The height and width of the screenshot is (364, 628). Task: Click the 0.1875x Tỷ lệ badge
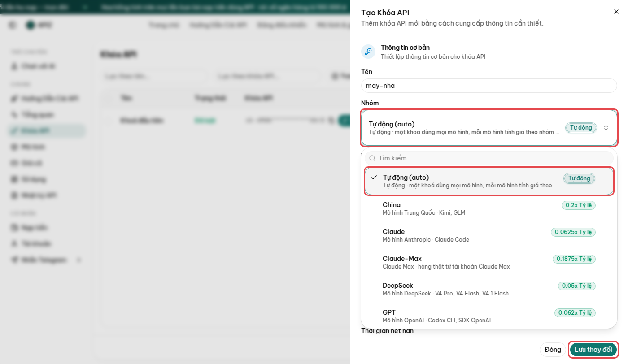coord(574,259)
